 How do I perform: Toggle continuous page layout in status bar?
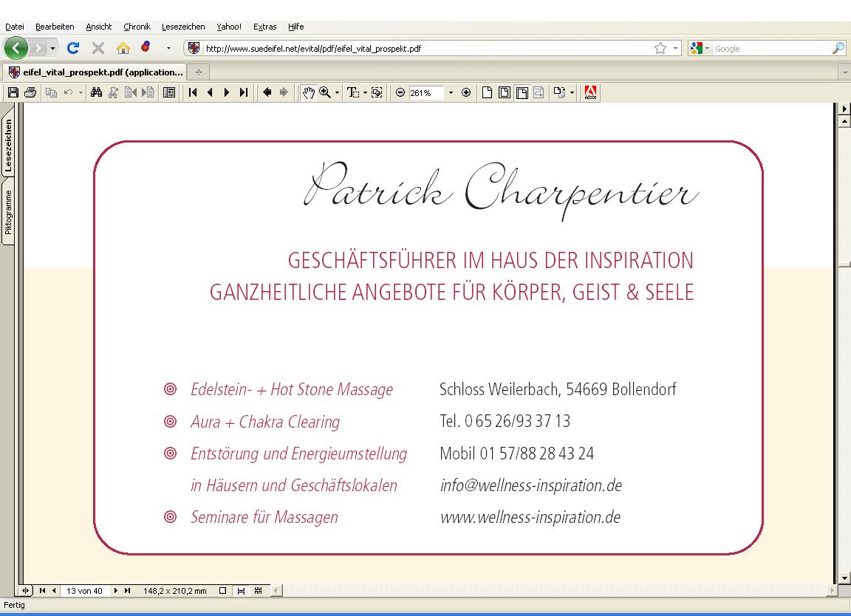pos(241,591)
